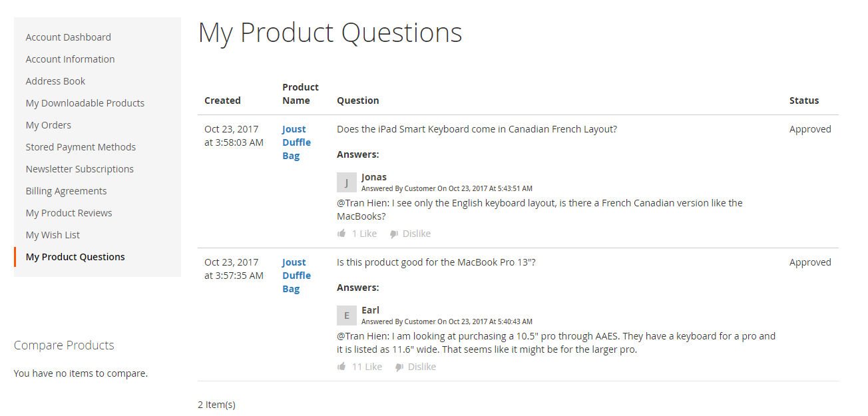This screenshot has height=416, width=868.
Task: Open Billing Agreements page
Action: pyautogui.click(x=67, y=191)
